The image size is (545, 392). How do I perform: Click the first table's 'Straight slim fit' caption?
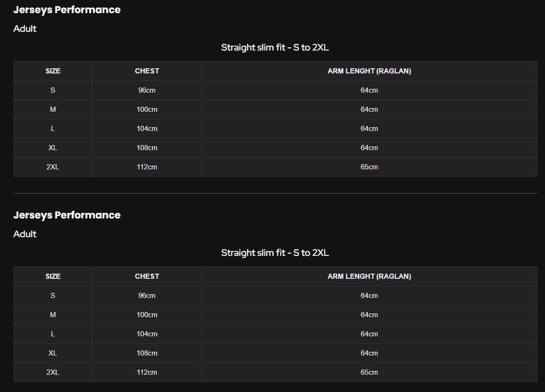click(275, 48)
